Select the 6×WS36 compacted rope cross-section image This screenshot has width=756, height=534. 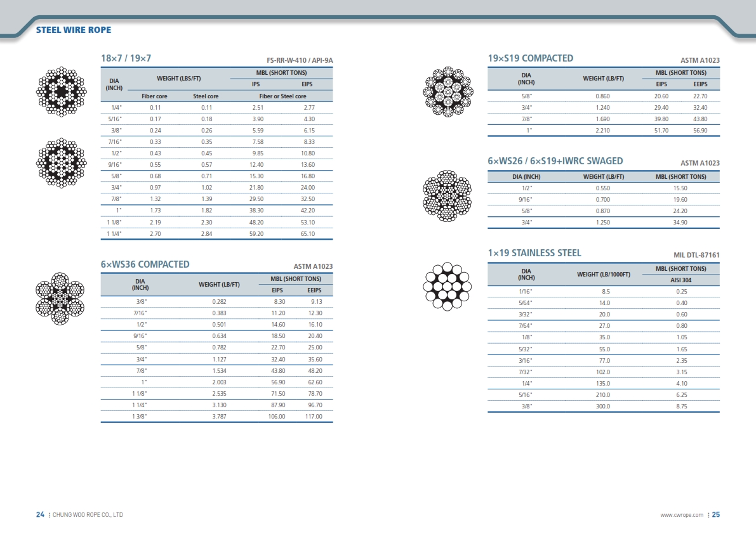(x=60, y=299)
